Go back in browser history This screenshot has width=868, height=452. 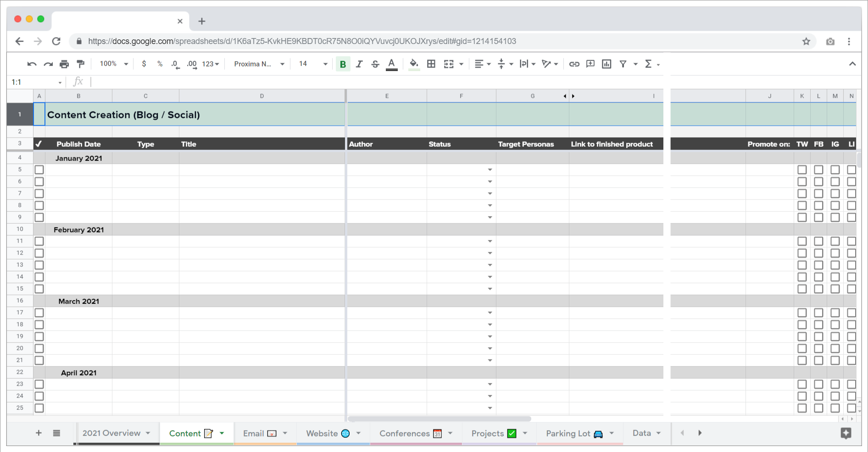pos(19,41)
